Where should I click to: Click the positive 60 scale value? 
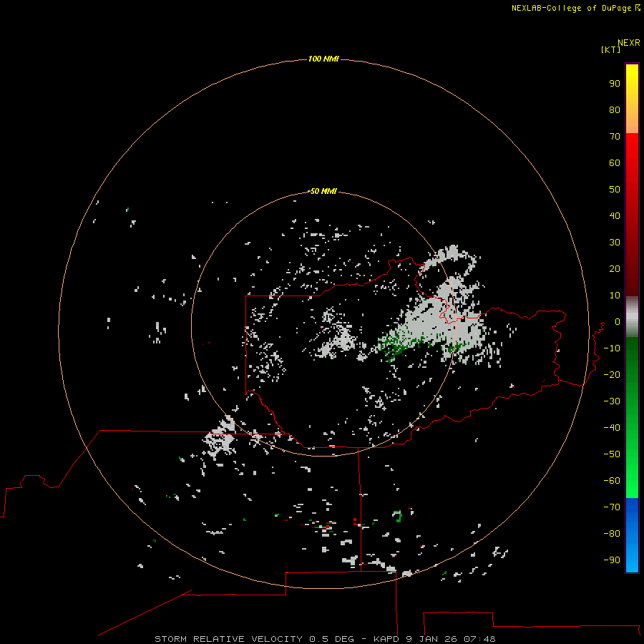(615, 162)
